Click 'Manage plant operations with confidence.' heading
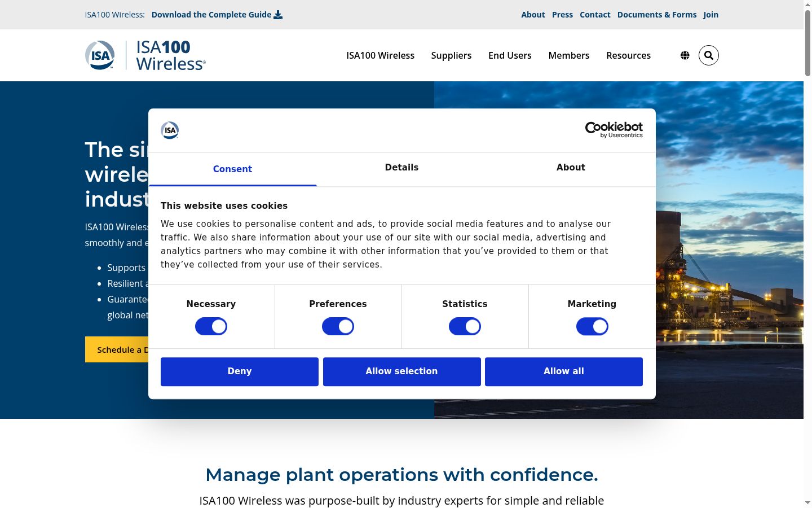Screen dimensions: 812x508 tap(401, 475)
